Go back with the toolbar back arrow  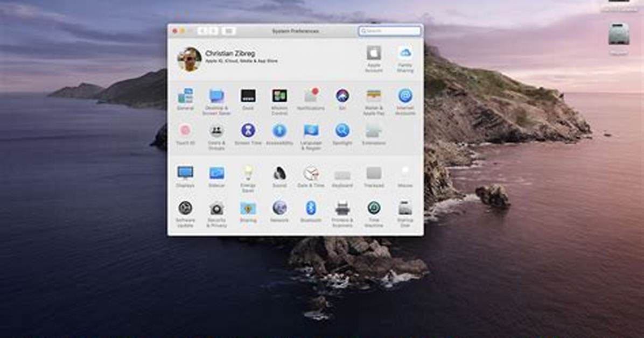[202, 31]
